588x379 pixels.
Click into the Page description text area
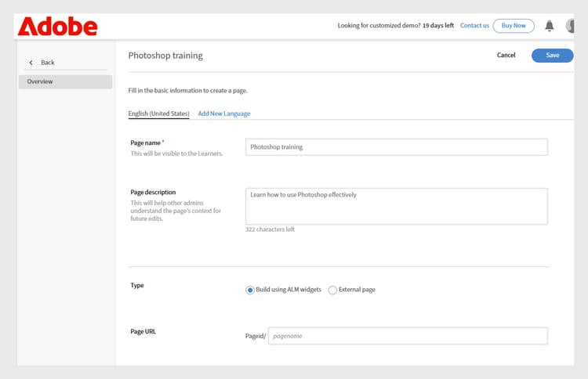point(396,206)
